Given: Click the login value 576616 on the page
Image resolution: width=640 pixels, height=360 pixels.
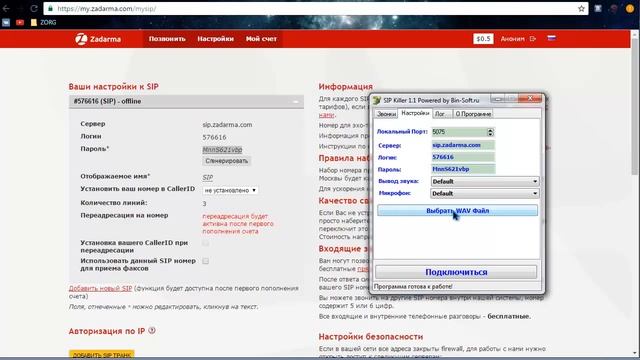Looking at the screenshot, I should 214,137.
